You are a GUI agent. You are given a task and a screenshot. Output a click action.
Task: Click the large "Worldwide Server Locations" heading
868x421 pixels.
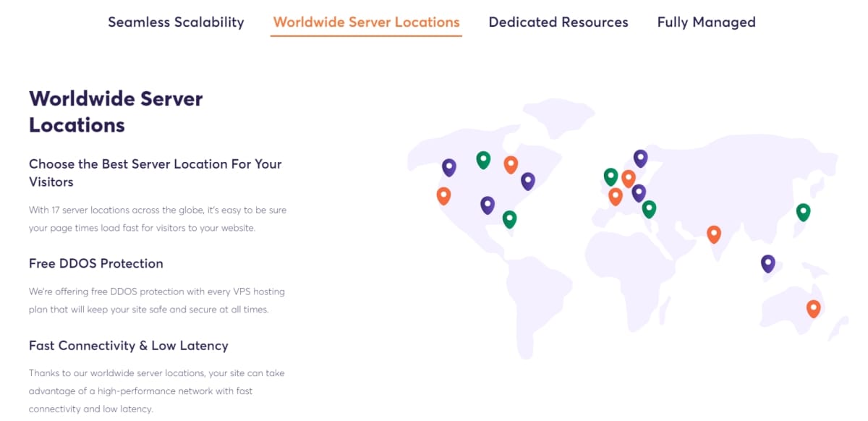(x=116, y=111)
